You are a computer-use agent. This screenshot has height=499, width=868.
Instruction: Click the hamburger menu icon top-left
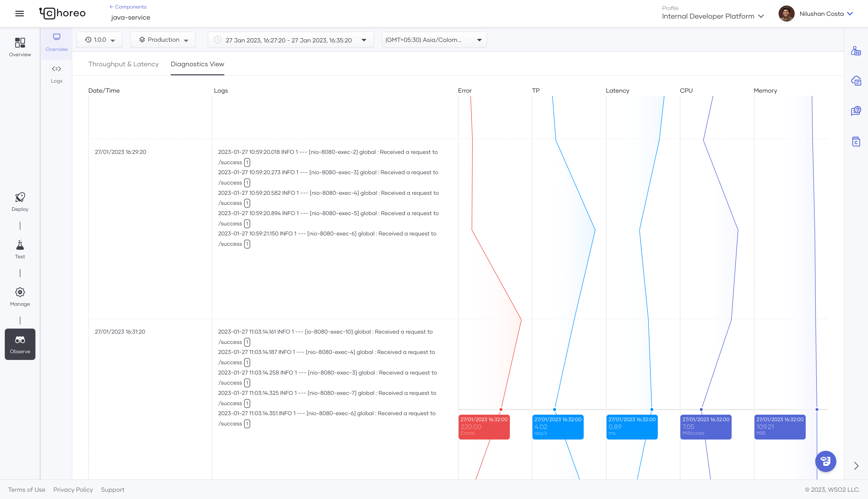pos(20,13)
